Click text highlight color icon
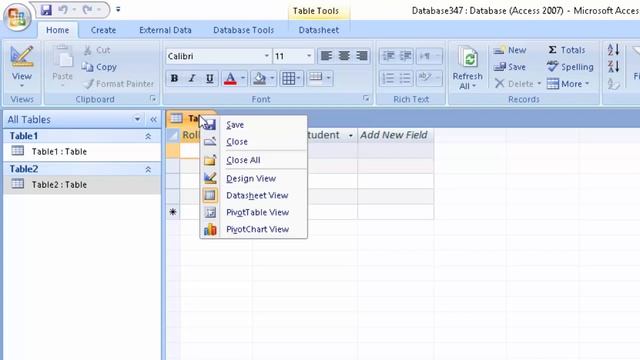640x360 pixels. 425,78
